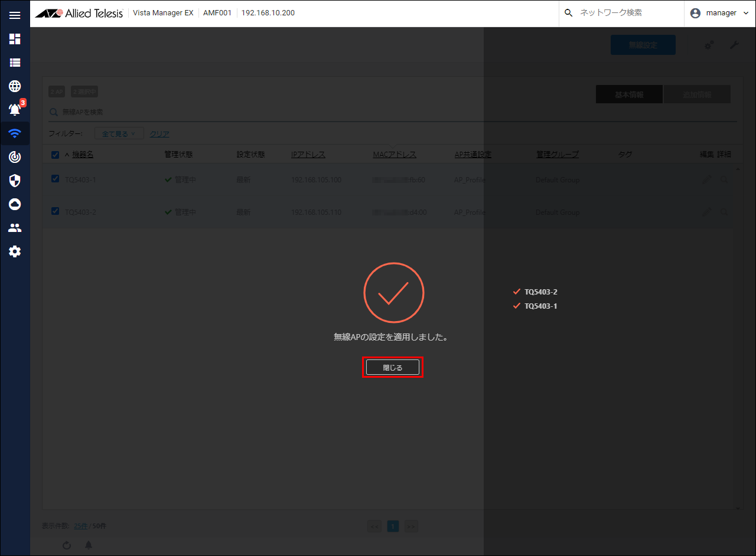Select the wireless Wi-Fi icon in the sidebar
Image resolution: width=756 pixels, height=556 pixels.
tap(15, 133)
